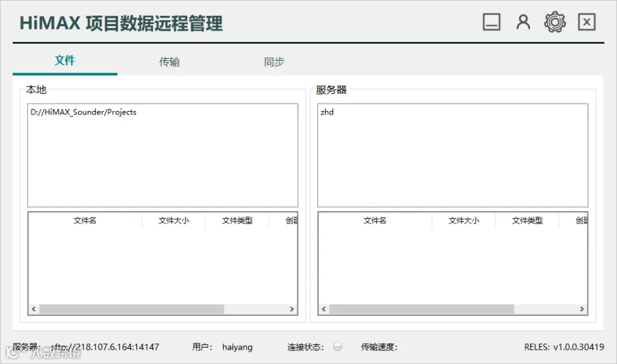Close the HiMAX remote management window
This screenshot has height=364, width=617.
(x=586, y=22)
